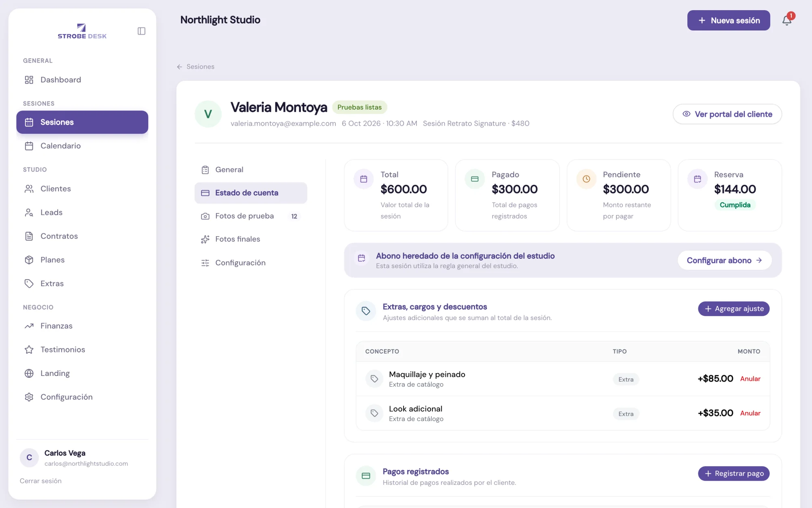Screen dimensions: 812x508
Task: Open the Fotos finales tab
Action: coord(251,239)
